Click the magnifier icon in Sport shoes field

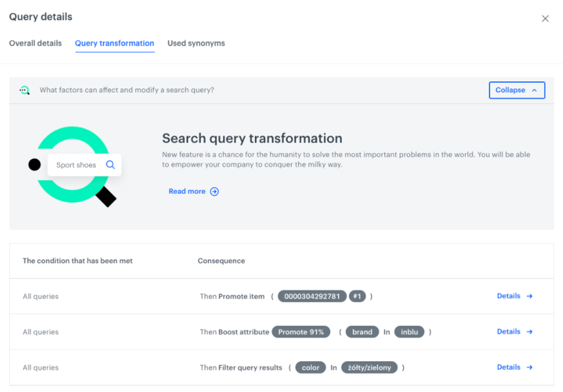tap(110, 165)
